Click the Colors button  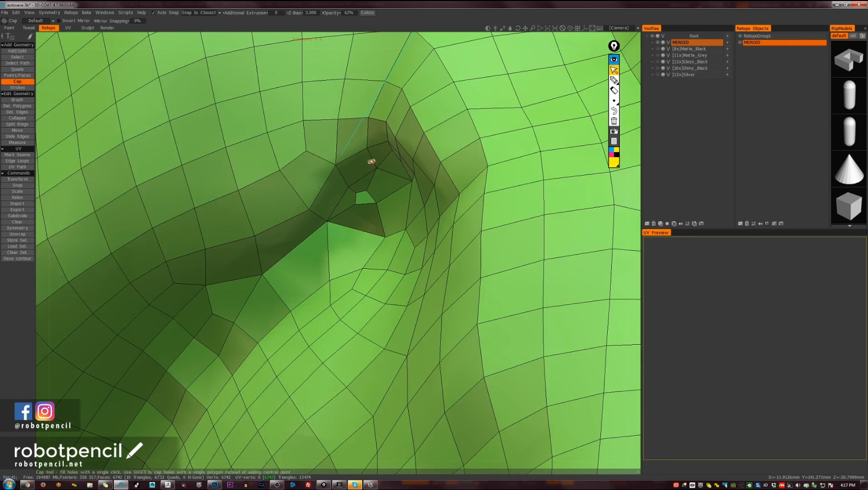coord(367,13)
